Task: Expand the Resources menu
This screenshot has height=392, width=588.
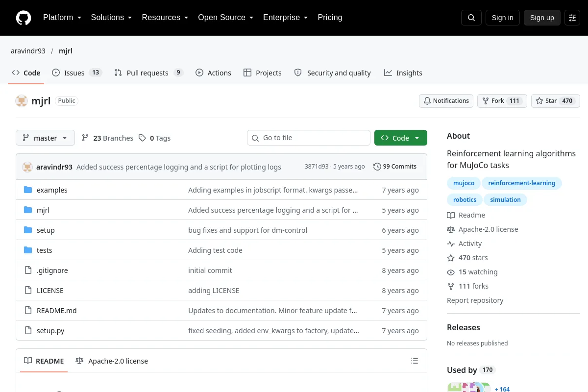Action: point(165,18)
